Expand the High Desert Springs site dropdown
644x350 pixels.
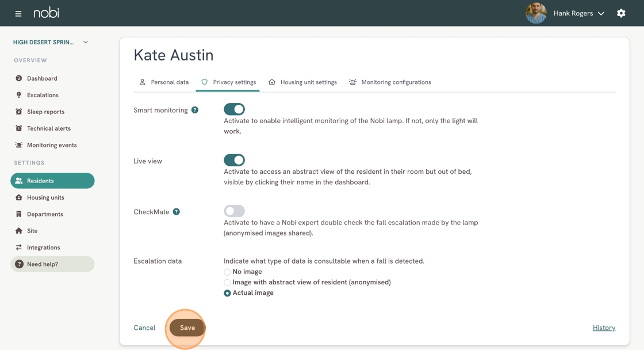click(x=86, y=42)
